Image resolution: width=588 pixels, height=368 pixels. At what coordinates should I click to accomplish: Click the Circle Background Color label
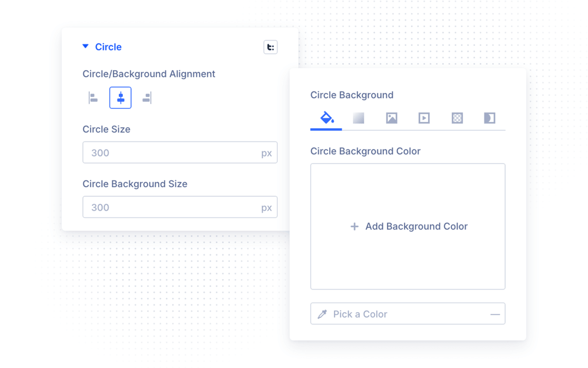[x=366, y=151]
